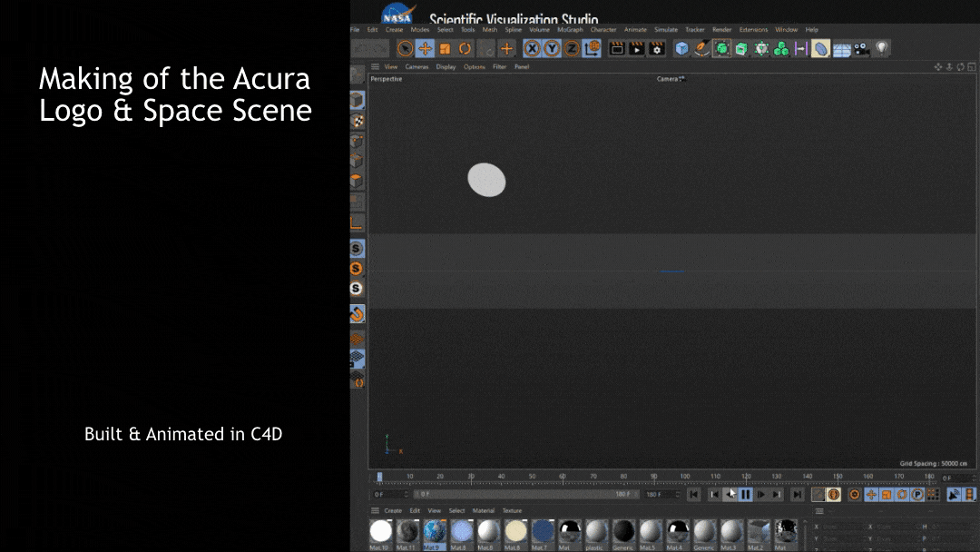Select Polygons mode in left toolbar

(357, 181)
